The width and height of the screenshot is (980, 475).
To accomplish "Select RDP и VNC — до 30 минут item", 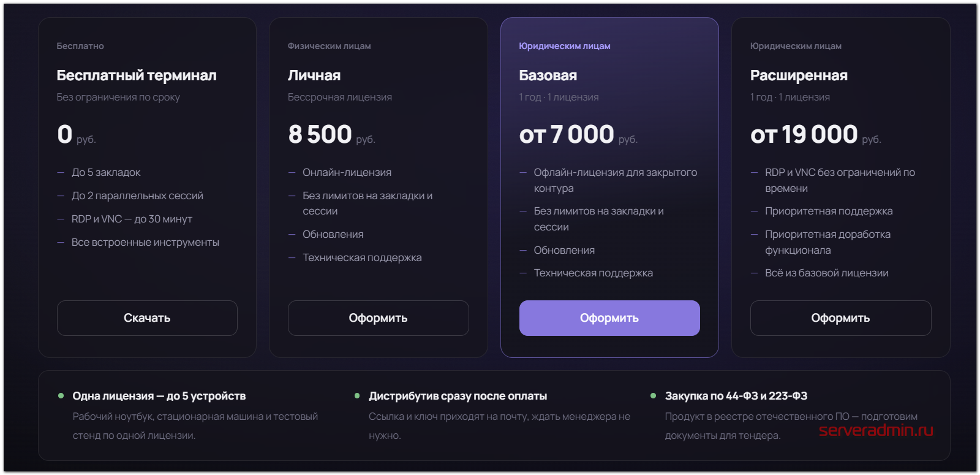I will [x=132, y=219].
